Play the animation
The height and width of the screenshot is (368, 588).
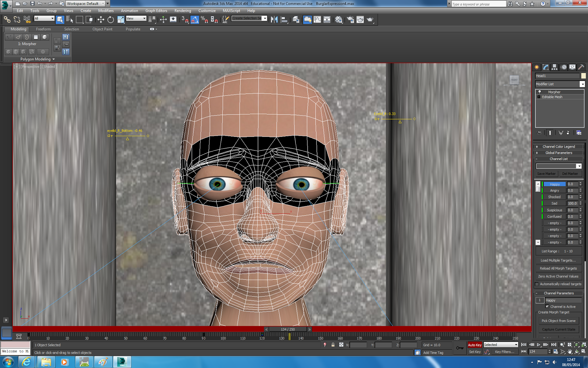coord(539,345)
